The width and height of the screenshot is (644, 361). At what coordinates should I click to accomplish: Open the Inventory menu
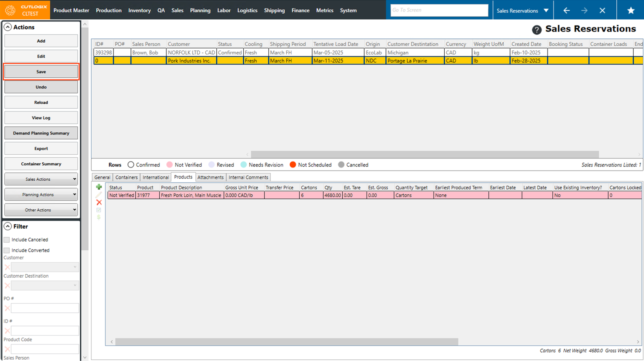pyautogui.click(x=139, y=10)
